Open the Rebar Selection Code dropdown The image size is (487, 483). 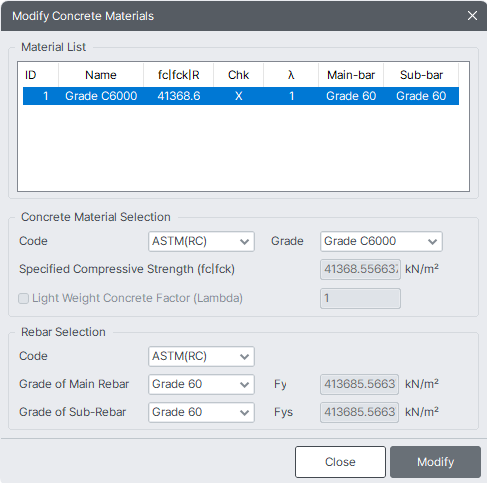point(201,356)
